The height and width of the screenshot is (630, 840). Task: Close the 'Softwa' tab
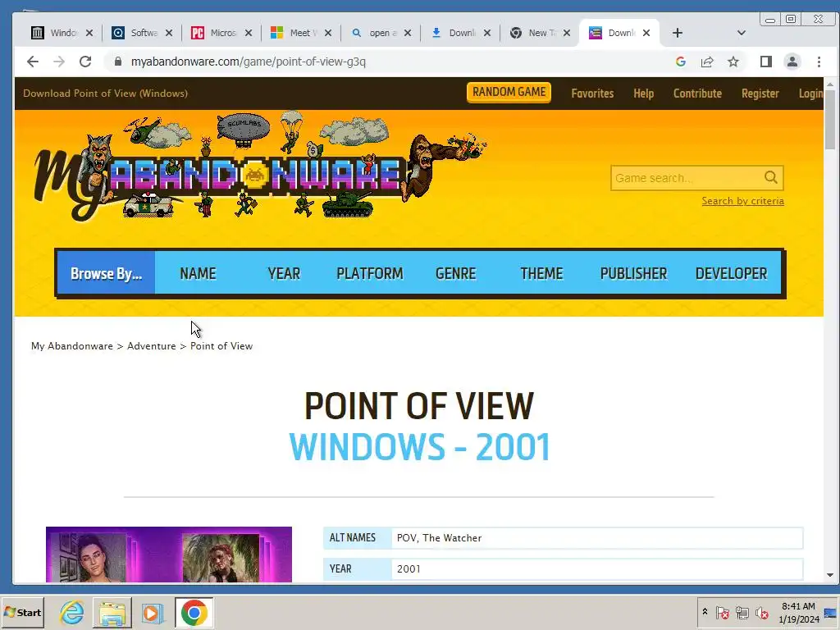169,33
